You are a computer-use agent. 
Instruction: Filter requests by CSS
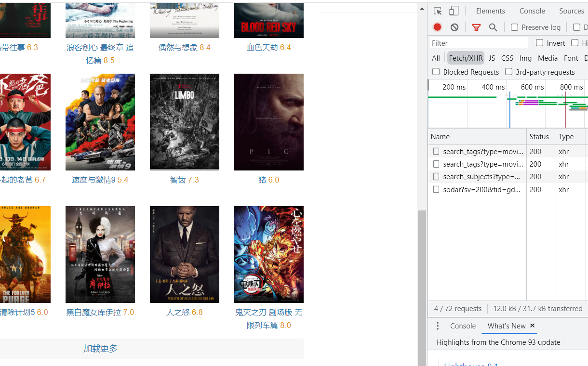[x=507, y=58]
